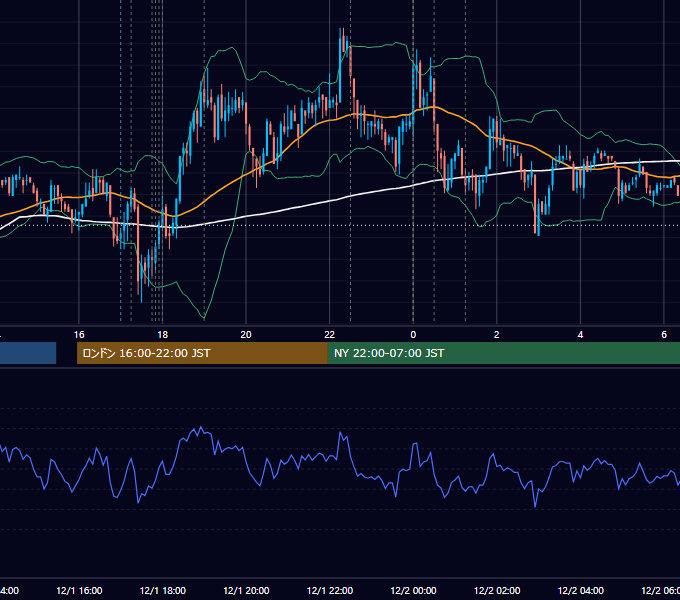This screenshot has width=680, height=600.
Task: Click the 6 hour axis label
Action: pos(664,335)
